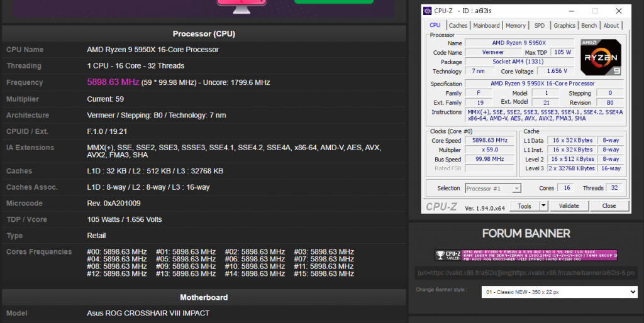Viewport: 644px width, 323px height.
Task: Click the FORUM BANNER heading
Action: (526, 234)
